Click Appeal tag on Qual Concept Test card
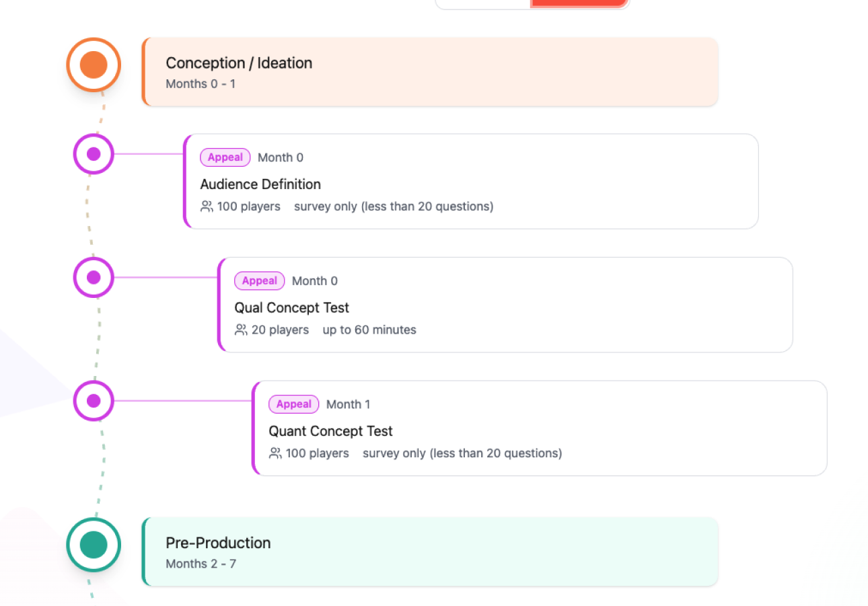Image resolution: width=868 pixels, height=606 pixels. tap(259, 281)
